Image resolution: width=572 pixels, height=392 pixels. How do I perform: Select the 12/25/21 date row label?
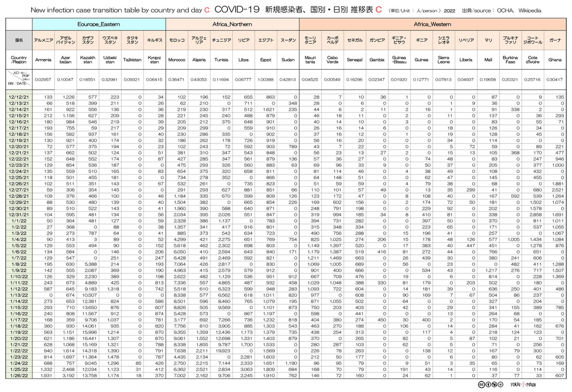(20, 176)
